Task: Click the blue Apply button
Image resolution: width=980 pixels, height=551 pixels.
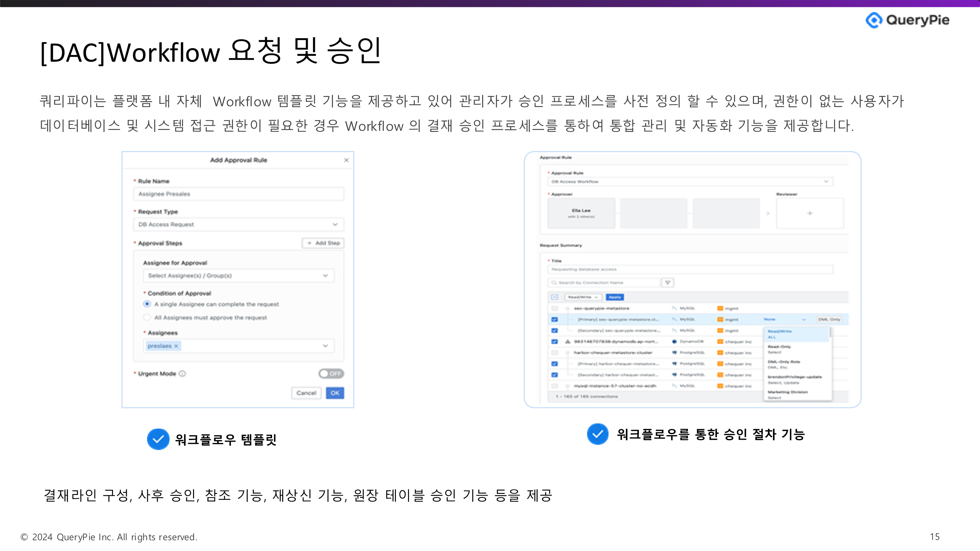Action: pyautogui.click(x=615, y=297)
